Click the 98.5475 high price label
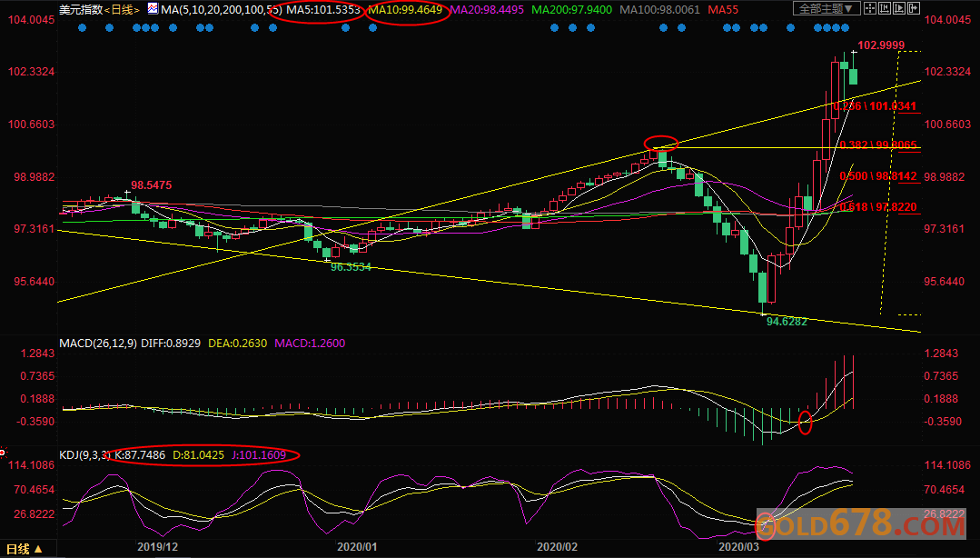 pyautogui.click(x=151, y=185)
